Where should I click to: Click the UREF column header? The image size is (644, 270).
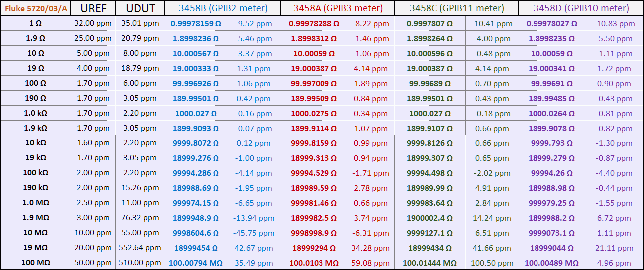[x=94, y=8]
